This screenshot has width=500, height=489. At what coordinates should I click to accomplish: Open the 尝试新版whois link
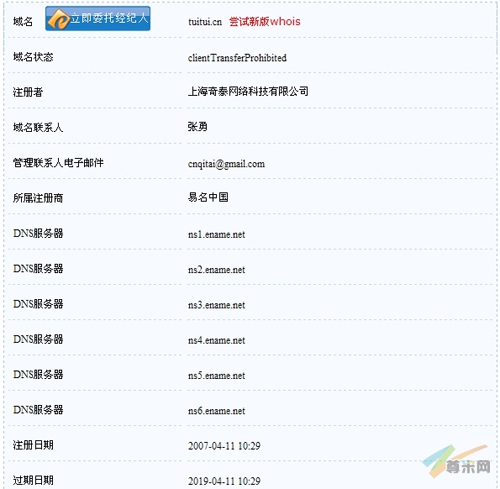265,22
